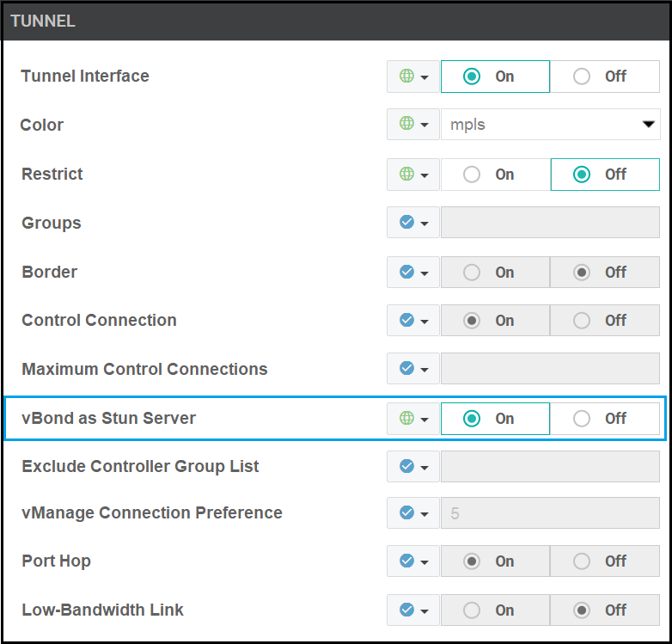
Task: Click the globe icon for vBond as Stun Server
Action: point(407,419)
